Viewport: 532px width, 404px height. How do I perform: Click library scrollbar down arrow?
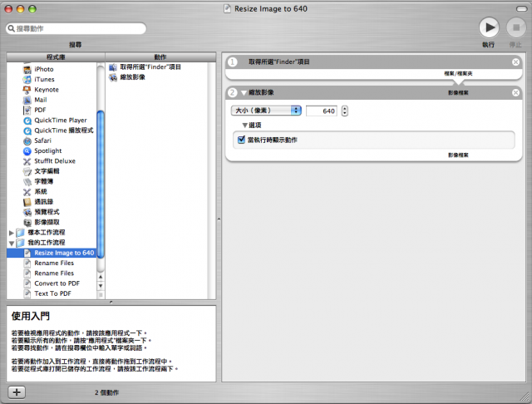(101, 286)
